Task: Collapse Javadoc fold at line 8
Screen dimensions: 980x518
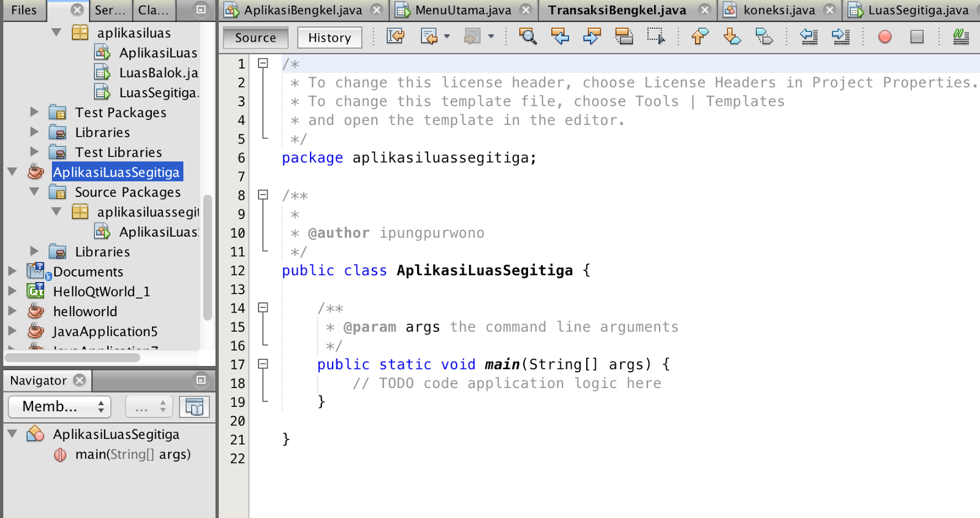Action: 263,195
